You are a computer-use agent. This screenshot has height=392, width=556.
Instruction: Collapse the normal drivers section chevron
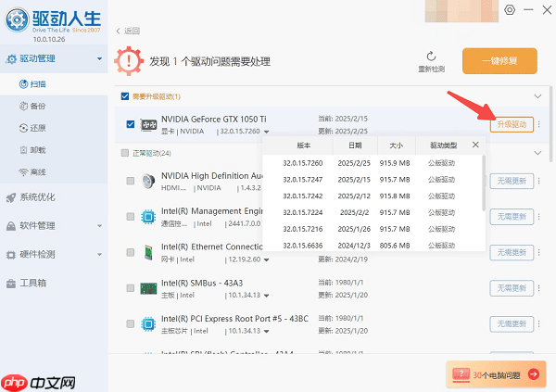click(x=537, y=153)
